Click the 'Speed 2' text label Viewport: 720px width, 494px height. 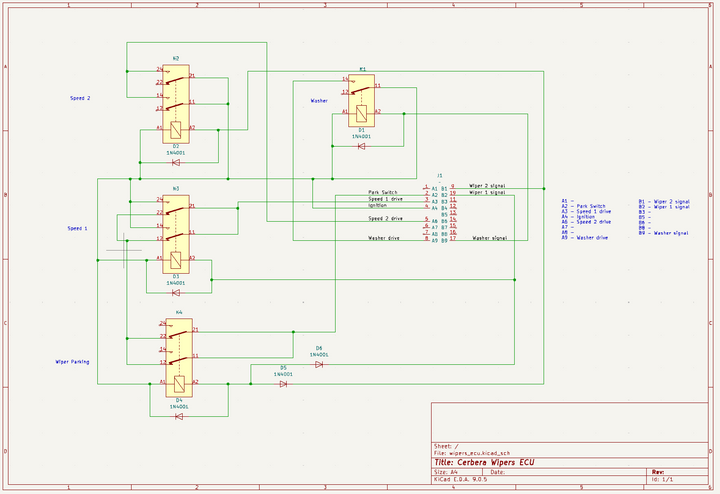(80, 99)
